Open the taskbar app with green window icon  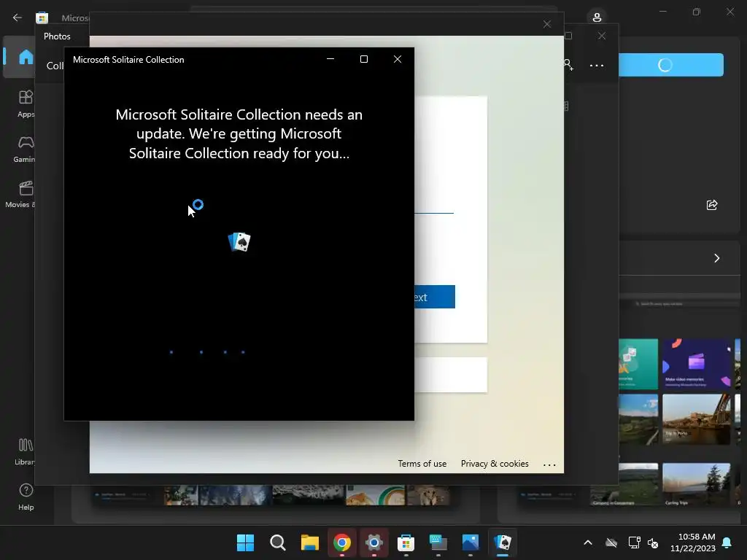point(438,542)
